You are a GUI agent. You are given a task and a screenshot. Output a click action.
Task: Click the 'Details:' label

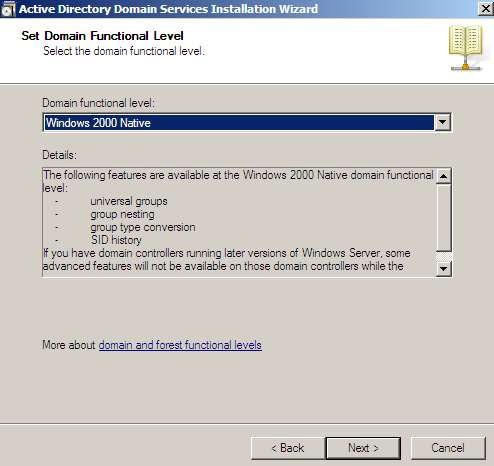click(x=59, y=155)
